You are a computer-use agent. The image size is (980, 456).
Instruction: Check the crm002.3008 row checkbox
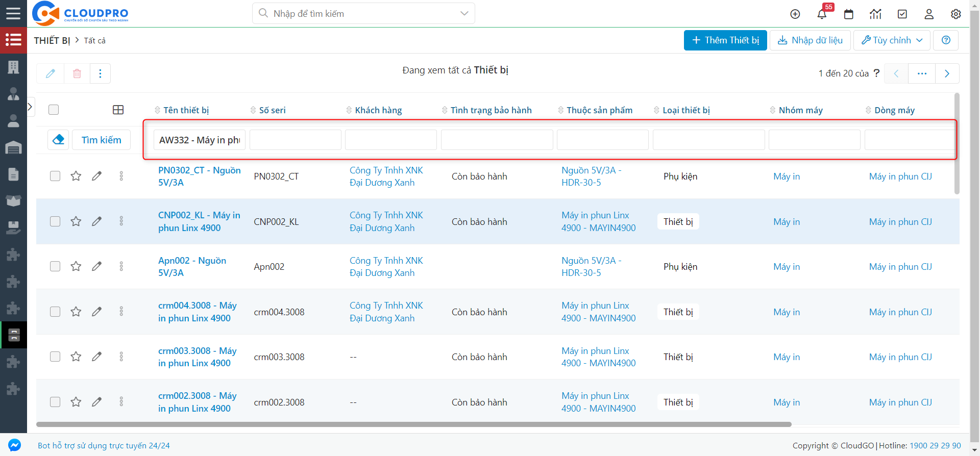pyautogui.click(x=55, y=402)
